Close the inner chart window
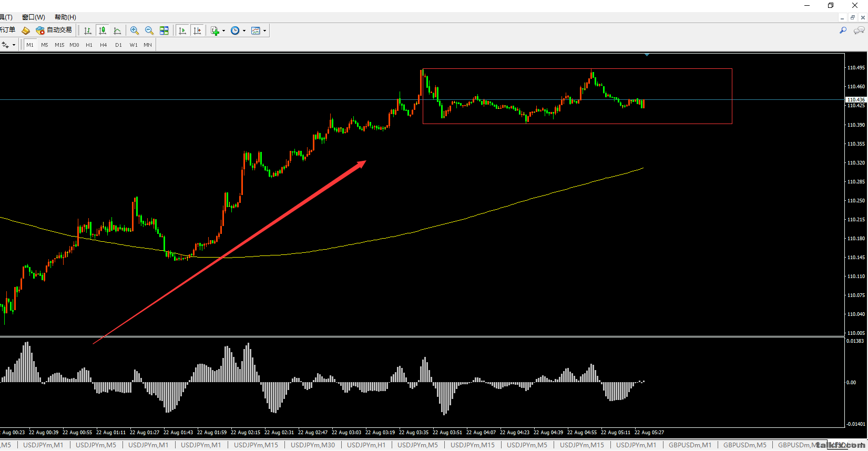The width and height of the screenshot is (868, 451). [863, 17]
